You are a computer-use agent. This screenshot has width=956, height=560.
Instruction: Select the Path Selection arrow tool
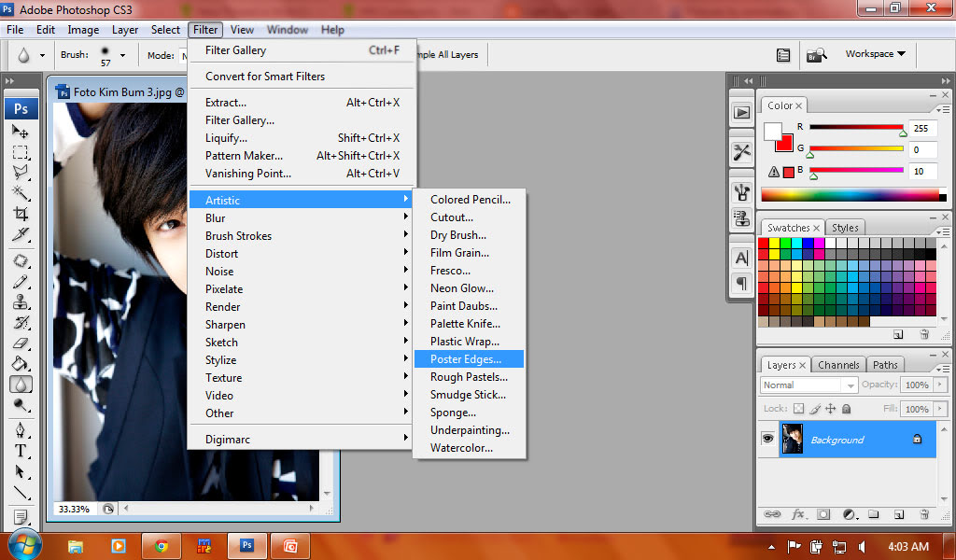point(21,471)
